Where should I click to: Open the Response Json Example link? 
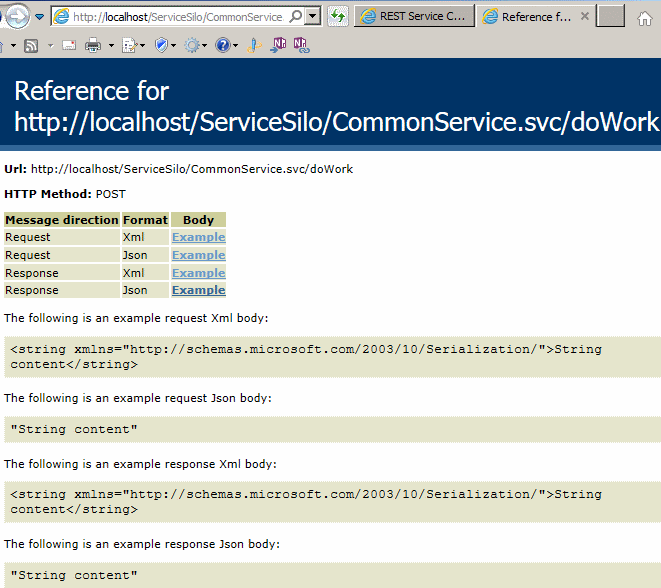(198, 290)
